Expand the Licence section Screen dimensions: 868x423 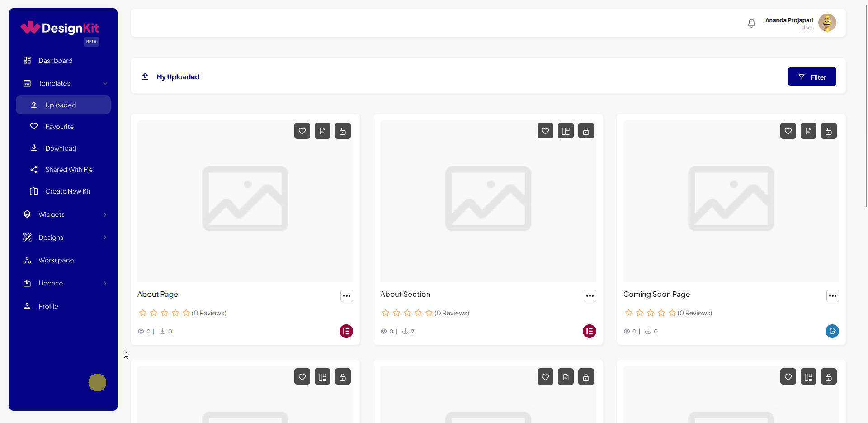coord(105,283)
